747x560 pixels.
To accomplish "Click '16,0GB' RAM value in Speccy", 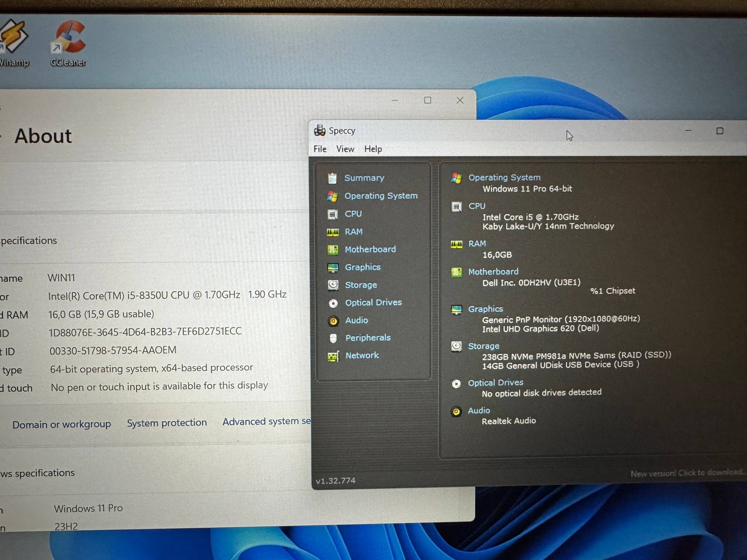I will pos(497,255).
